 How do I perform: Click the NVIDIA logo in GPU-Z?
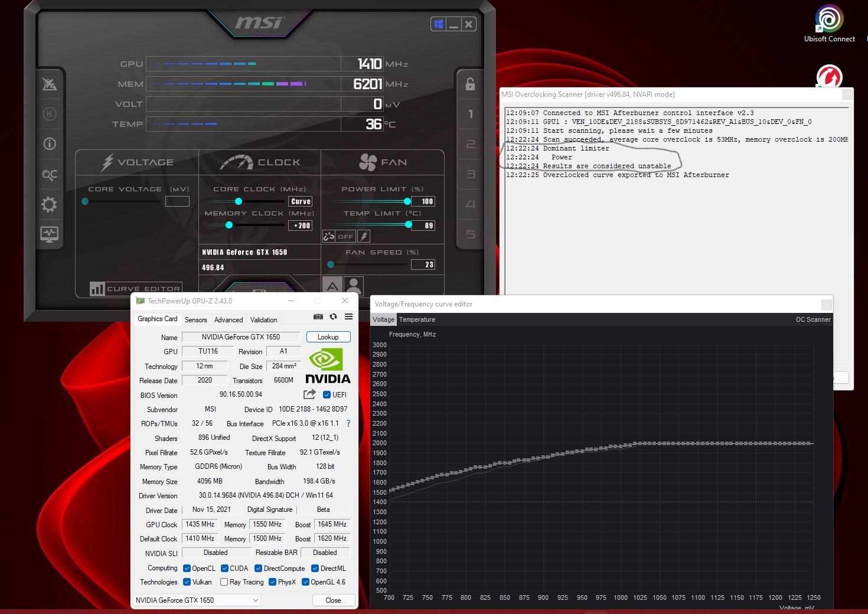tap(328, 366)
